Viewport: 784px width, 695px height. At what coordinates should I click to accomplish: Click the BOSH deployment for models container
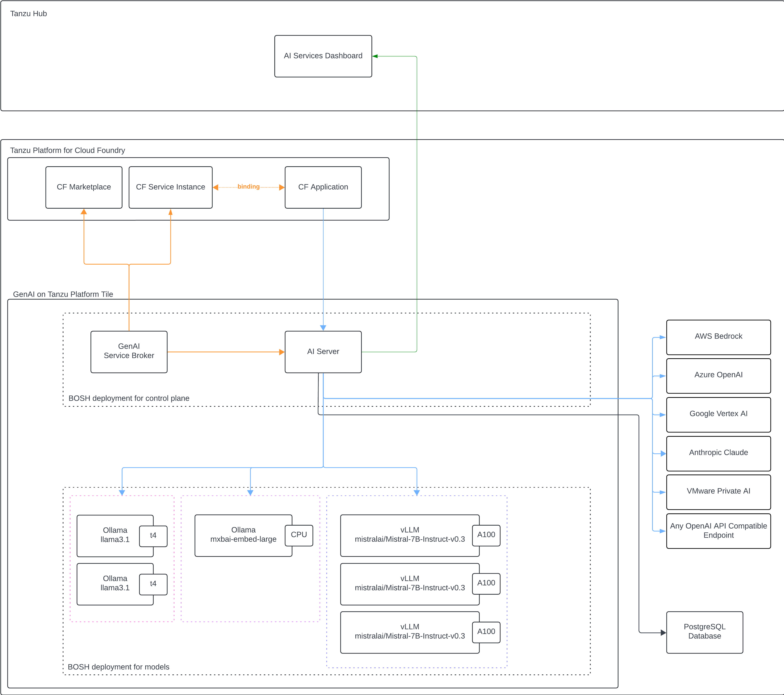click(118, 667)
